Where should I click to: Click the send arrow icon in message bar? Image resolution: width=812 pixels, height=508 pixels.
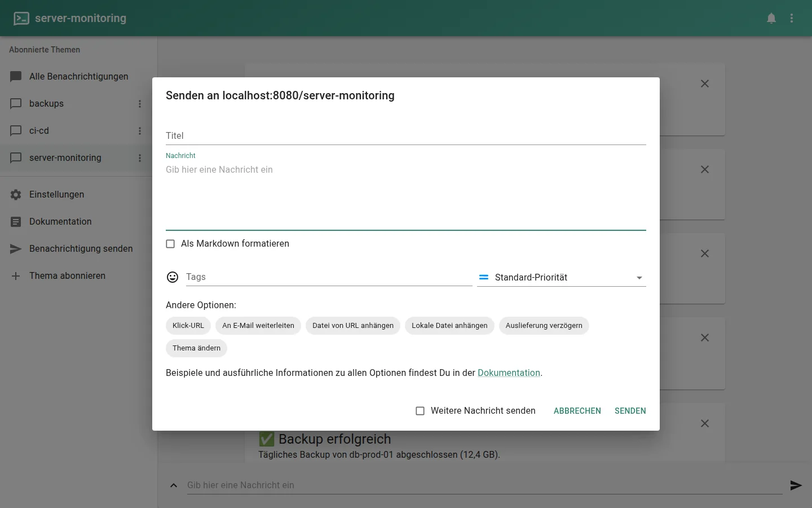tap(796, 485)
